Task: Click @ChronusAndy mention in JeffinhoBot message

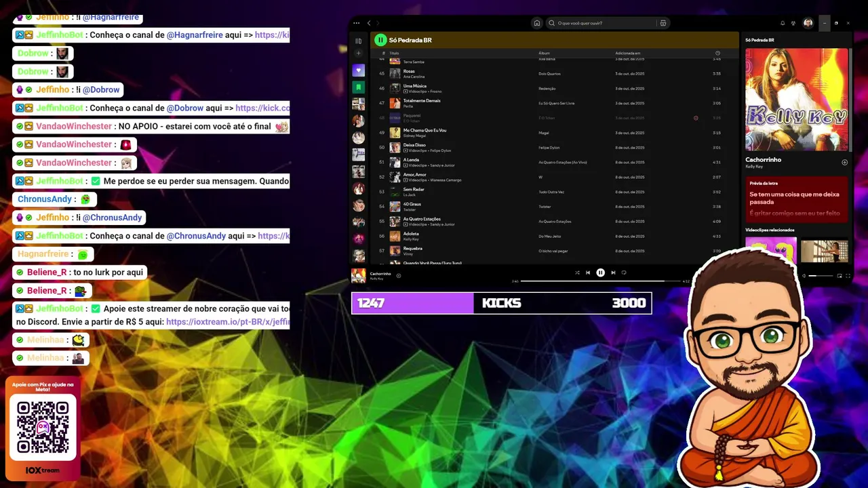Action: tap(196, 236)
